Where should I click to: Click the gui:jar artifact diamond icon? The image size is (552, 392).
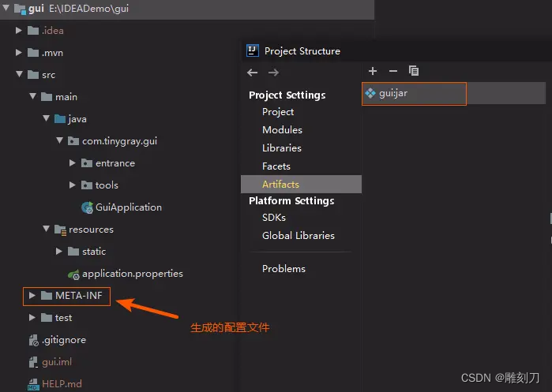pyautogui.click(x=370, y=93)
